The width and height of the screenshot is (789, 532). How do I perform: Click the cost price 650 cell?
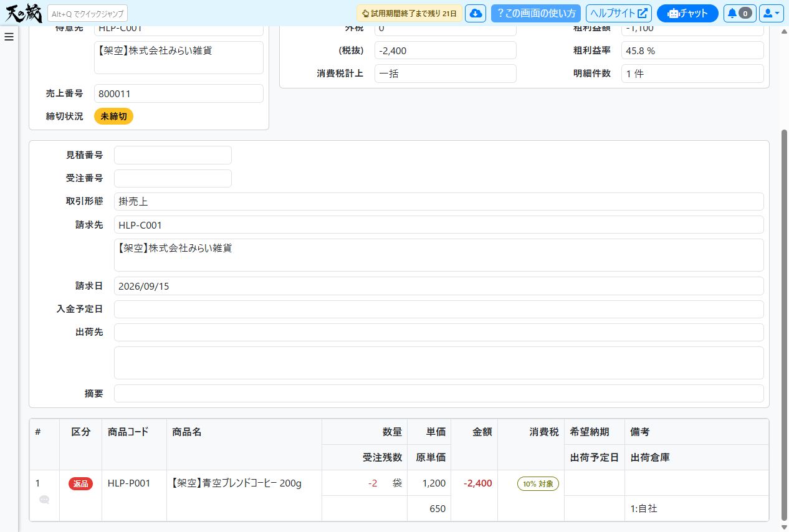429,508
